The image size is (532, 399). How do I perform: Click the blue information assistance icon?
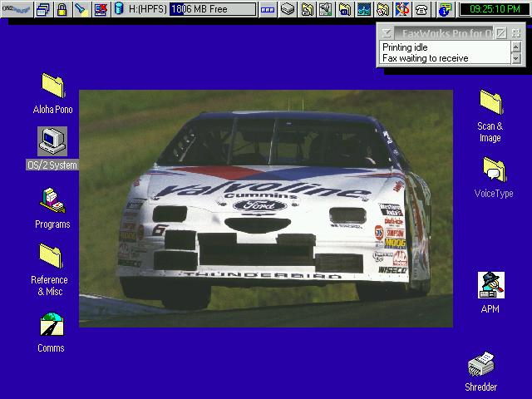pyautogui.click(x=446, y=9)
